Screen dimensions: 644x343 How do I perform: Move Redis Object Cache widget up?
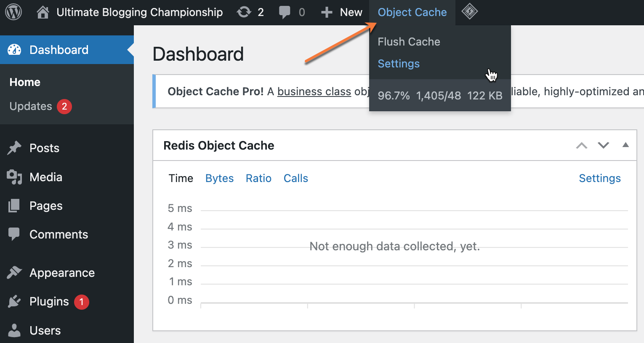tap(582, 145)
